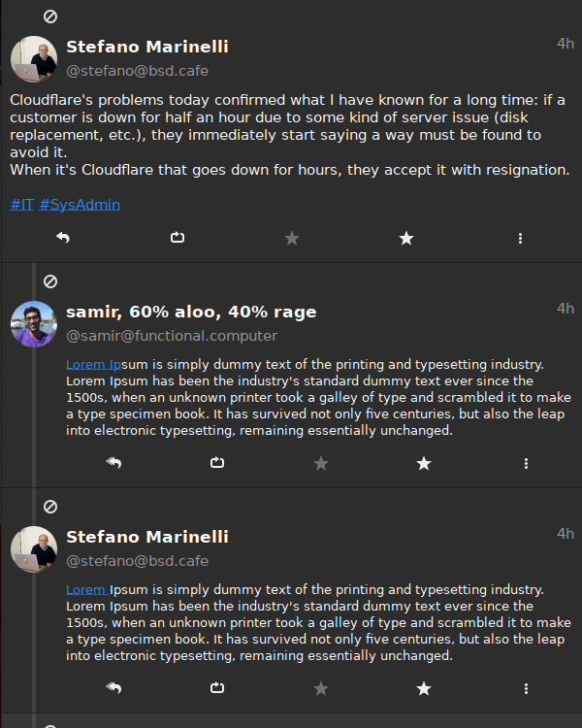Click white star on Stefano's bottom post
The width and height of the screenshot is (582, 728).
point(424,688)
